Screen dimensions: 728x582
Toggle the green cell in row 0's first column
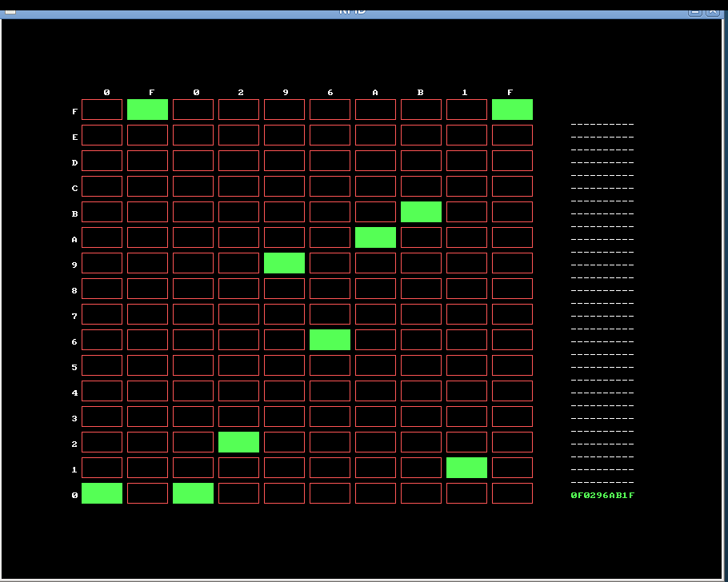(102, 493)
